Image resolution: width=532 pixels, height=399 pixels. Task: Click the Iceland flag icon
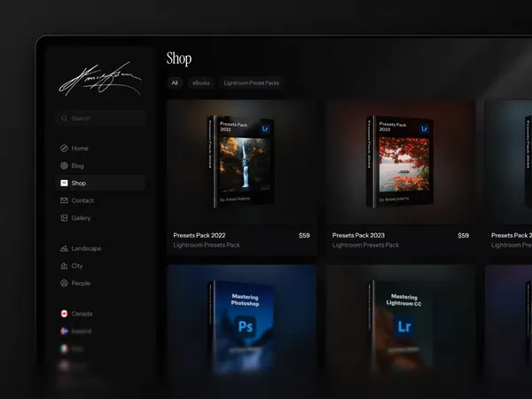click(x=64, y=331)
